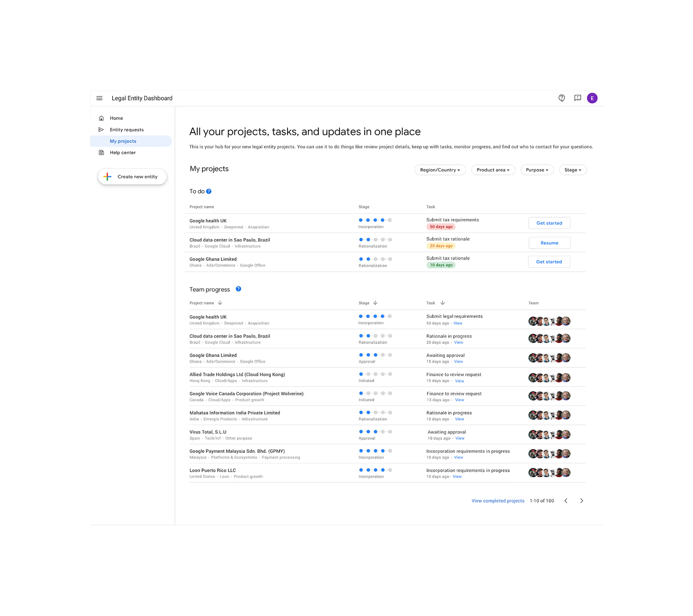Open the Product area filter dropdown
Screen dimensions: 693x616
[x=493, y=170]
